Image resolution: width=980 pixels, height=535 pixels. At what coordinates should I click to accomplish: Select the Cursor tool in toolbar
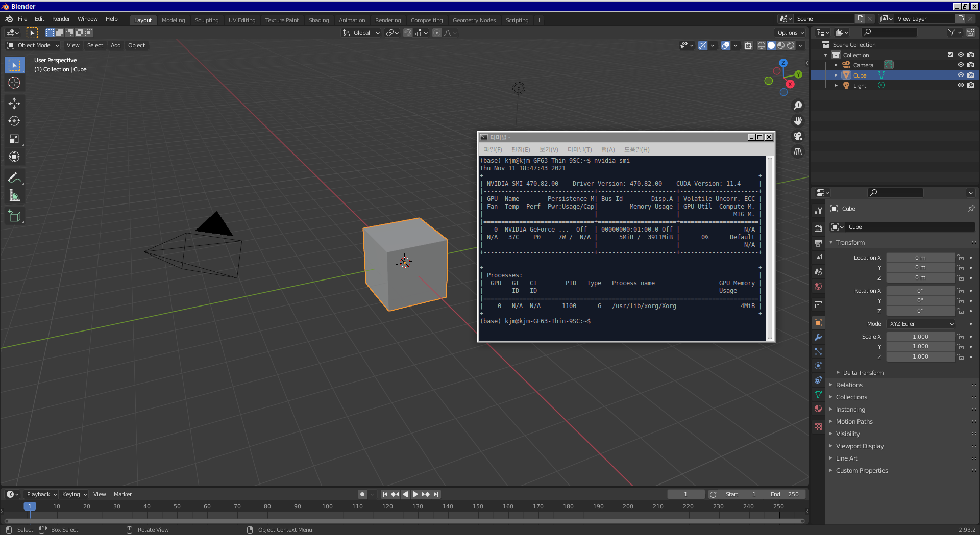pos(14,83)
